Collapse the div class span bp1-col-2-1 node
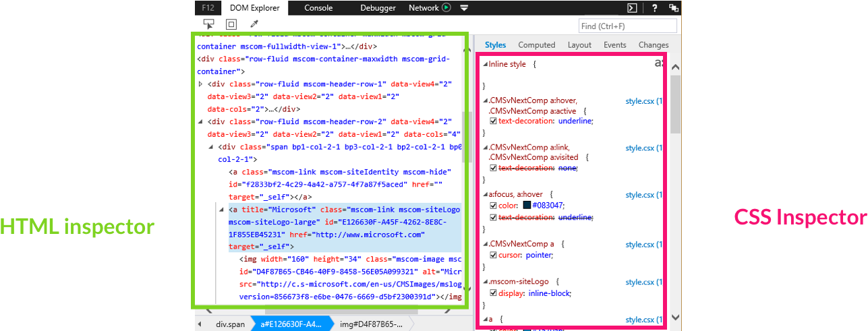The image size is (868, 331). 211,147
